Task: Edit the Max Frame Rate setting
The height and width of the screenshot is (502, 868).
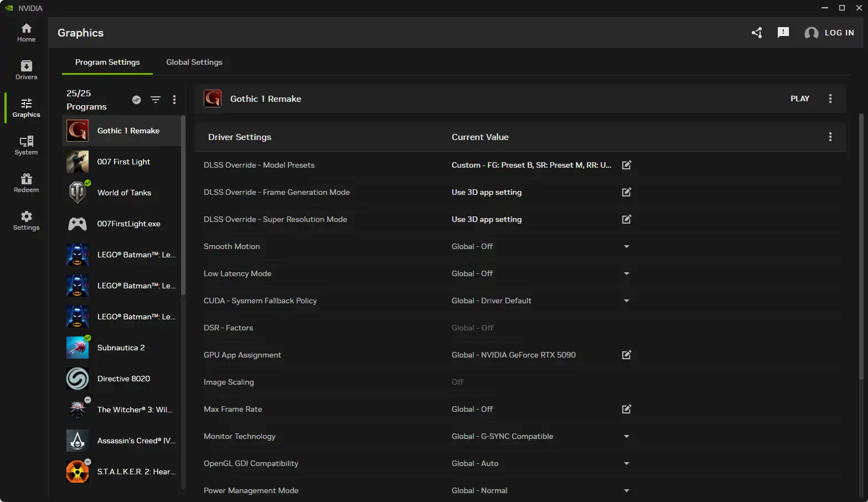Action: click(x=627, y=409)
